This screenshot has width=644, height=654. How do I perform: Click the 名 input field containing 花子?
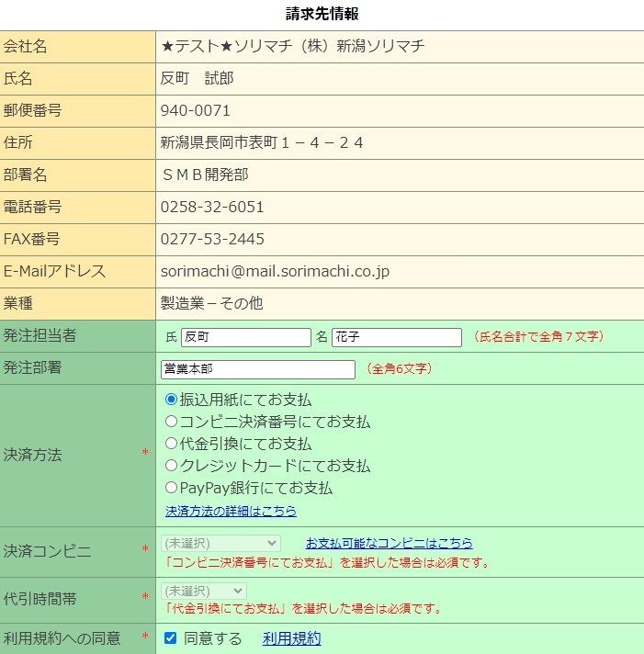tap(397, 337)
